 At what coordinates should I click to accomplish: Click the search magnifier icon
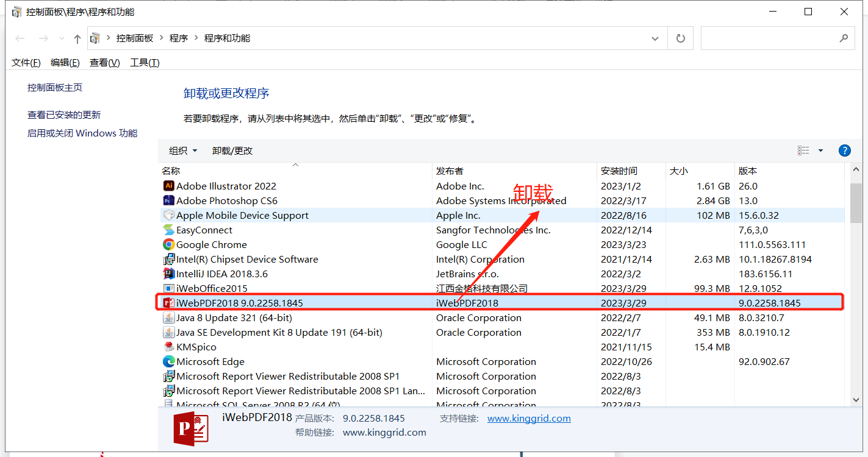coord(844,38)
